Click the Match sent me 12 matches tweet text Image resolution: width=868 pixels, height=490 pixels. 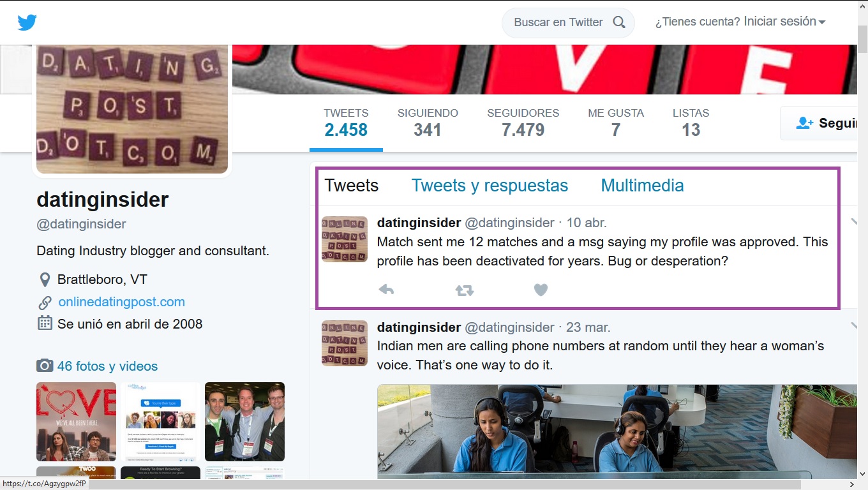[602, 251]
